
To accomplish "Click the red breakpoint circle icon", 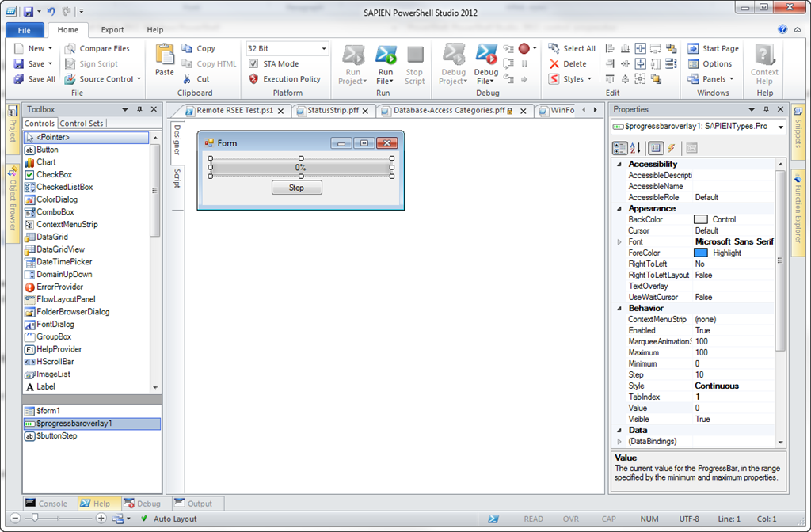I will 524,48.
